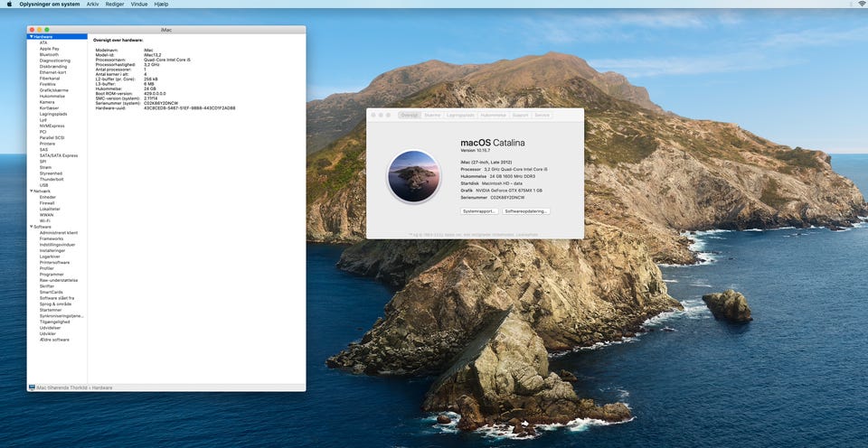868x448 pixels.
Task: Select ATA in the Hardware list
Action: pyautogui.click(x=43, y=42)
